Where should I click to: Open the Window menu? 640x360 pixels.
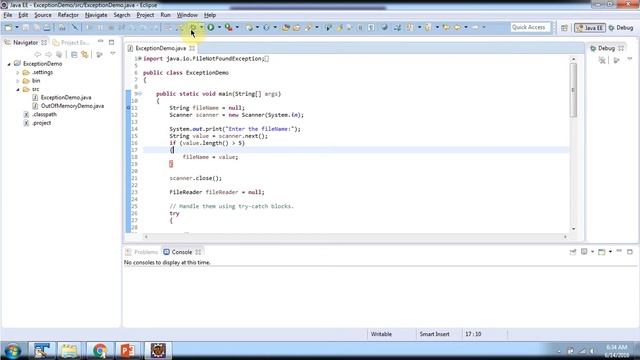click(187, 15)
